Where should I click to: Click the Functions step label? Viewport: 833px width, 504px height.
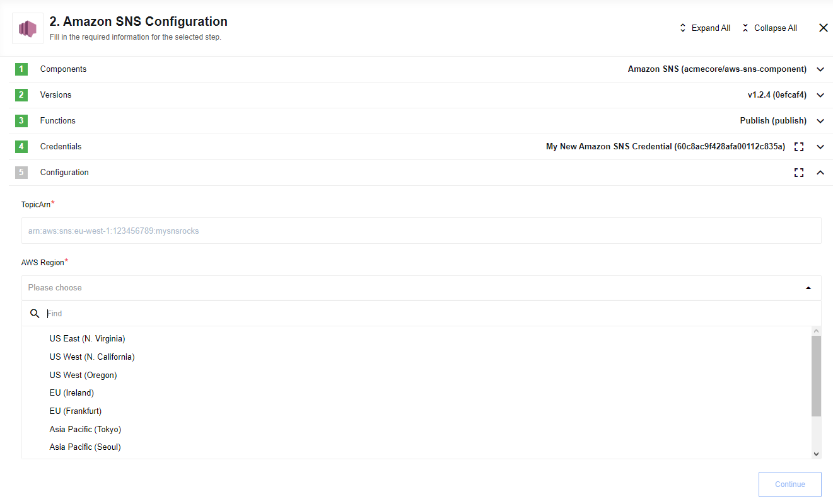57,121
